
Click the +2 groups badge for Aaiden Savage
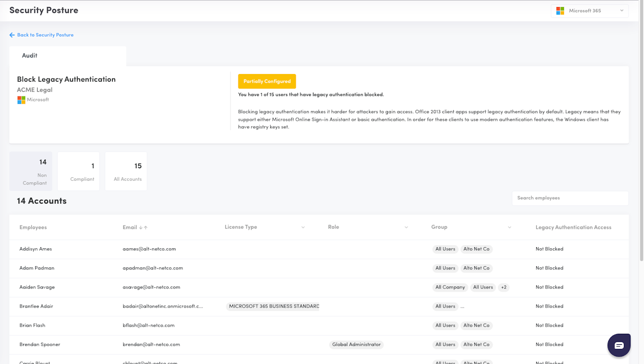pyautogui.click(x=504, y=287)
